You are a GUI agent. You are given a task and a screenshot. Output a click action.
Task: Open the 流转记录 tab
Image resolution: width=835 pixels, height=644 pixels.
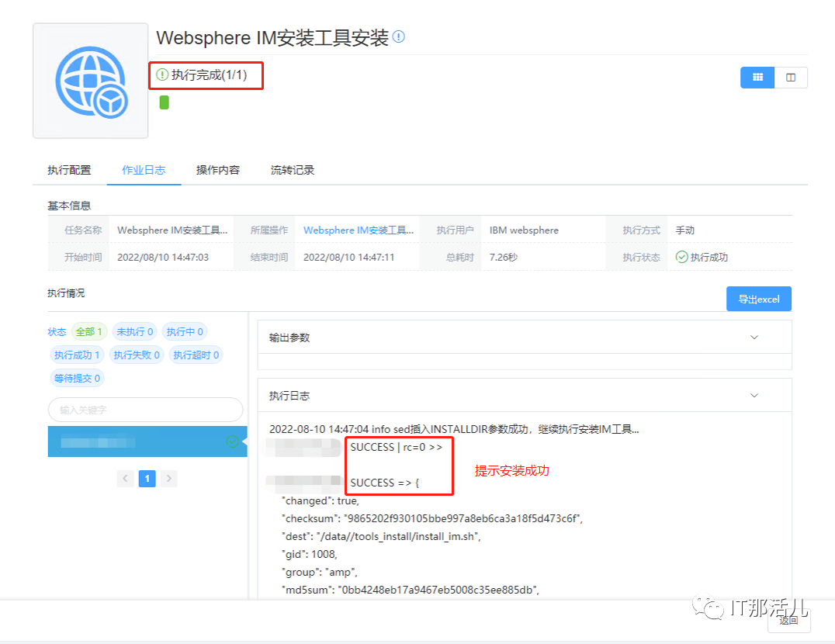(x=293, y=170)
